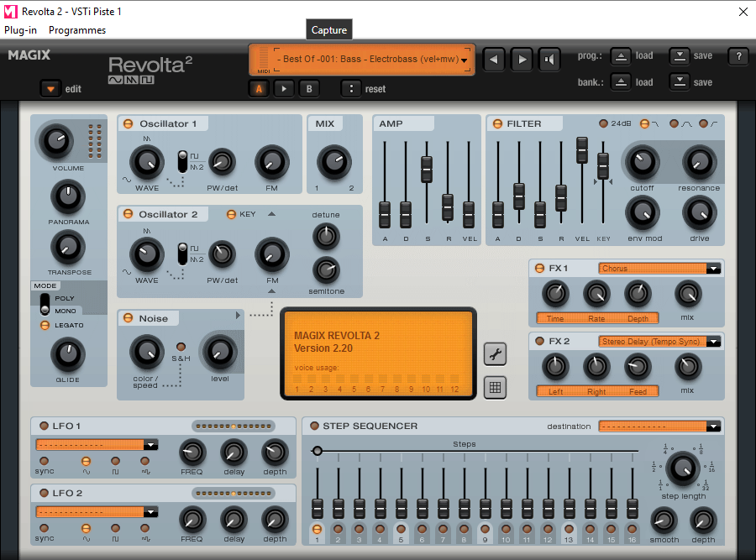756x560 pixels.
Task: Select step 9 in the sequencer
Action: point(485,529)
